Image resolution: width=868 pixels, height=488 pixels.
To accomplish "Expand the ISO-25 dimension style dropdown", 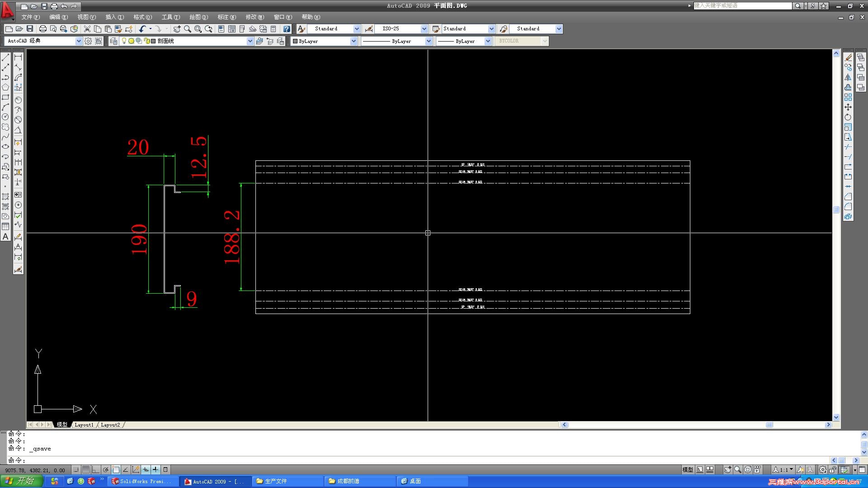I will tap(424, 29).
